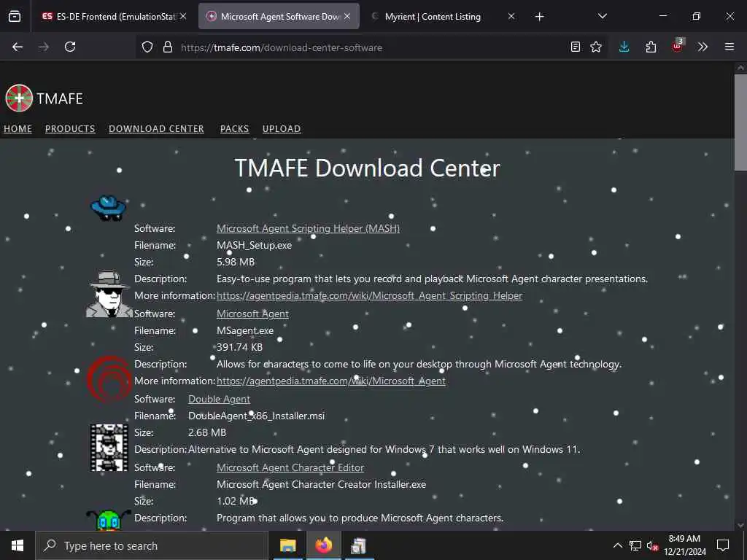Bookmark this page with the star icon
The width and height of the screenshot is (747, 560).
point(595,47)
